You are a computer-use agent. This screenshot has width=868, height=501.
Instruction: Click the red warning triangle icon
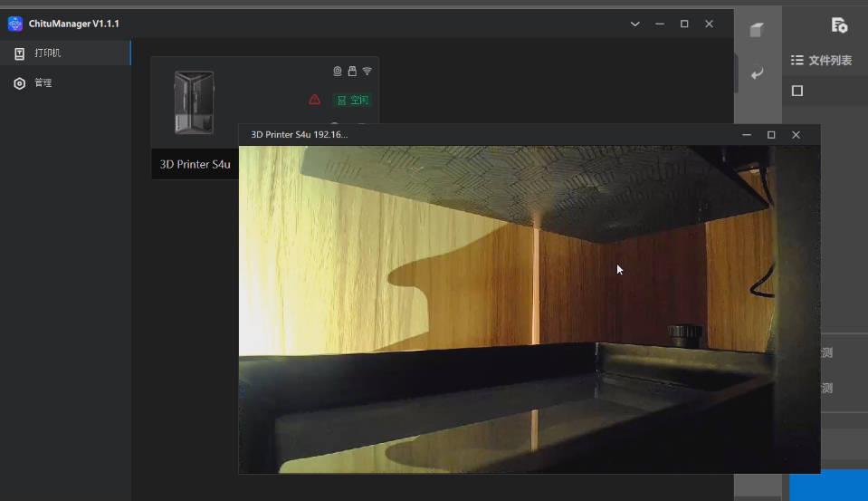click(x=315, y=100)
